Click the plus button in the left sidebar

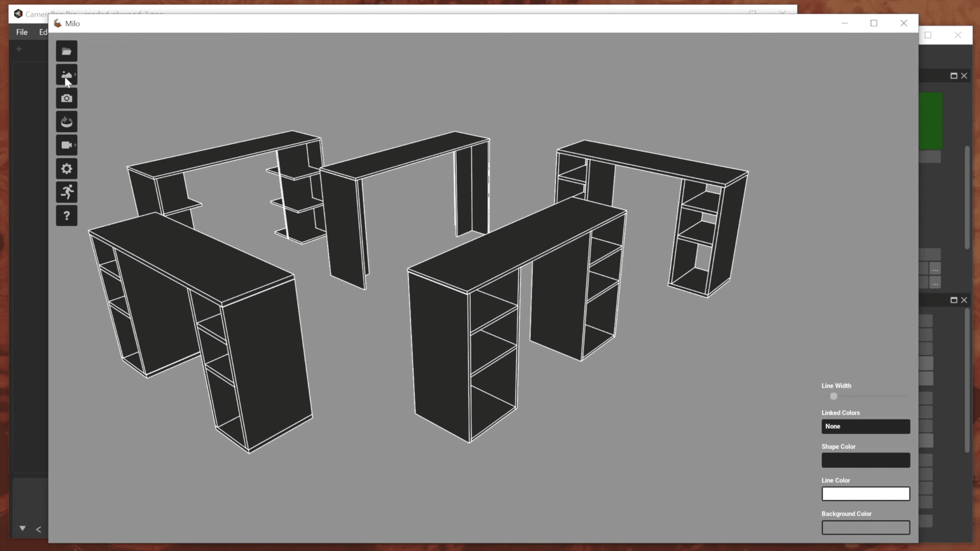(19, 49)
